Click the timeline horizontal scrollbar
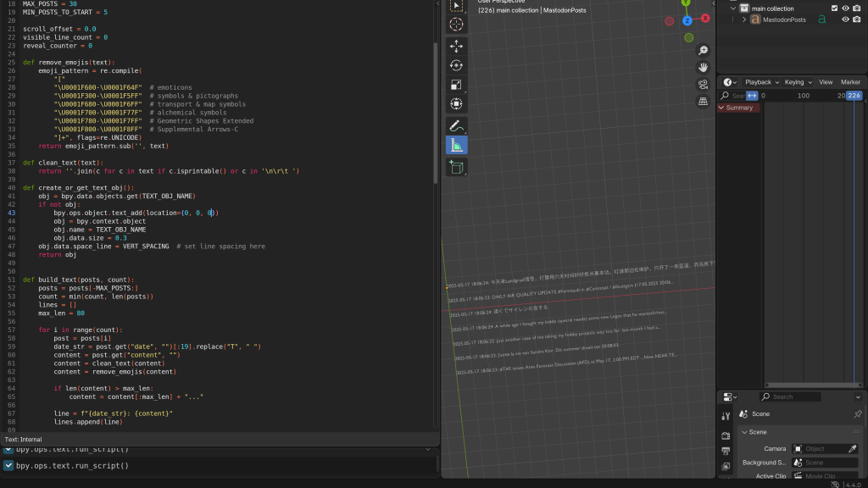This screenshot has width=868, height=488. pos(813,385)
